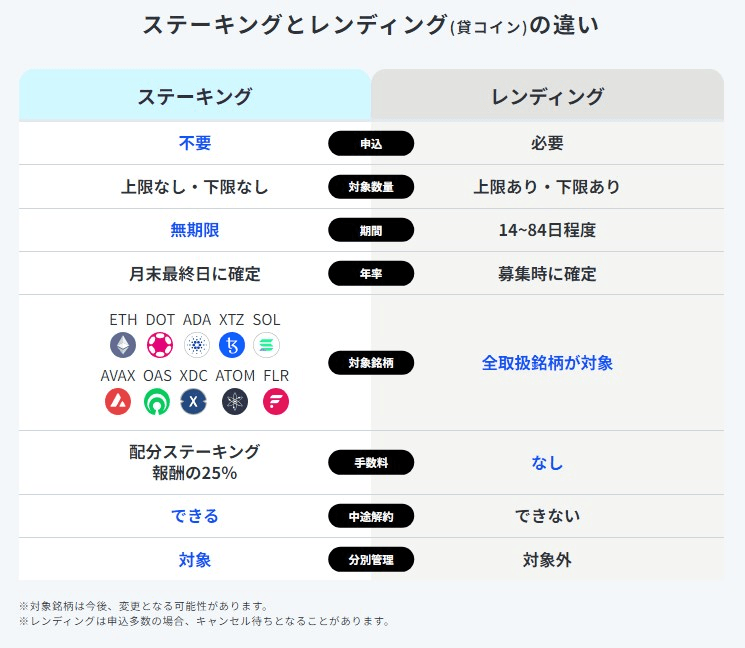Select the SOL Solana coin icon
The width and height of the screenshot is (745, 648).
(x=267, y=345)
